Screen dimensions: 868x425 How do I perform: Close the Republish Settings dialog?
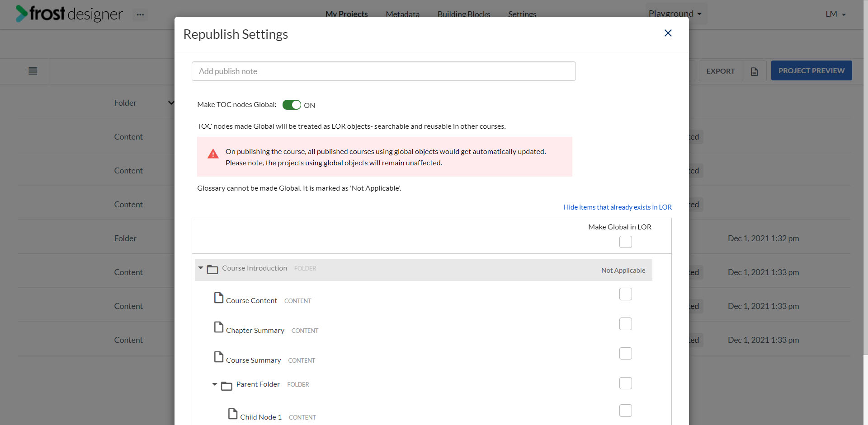coord(668,33)
